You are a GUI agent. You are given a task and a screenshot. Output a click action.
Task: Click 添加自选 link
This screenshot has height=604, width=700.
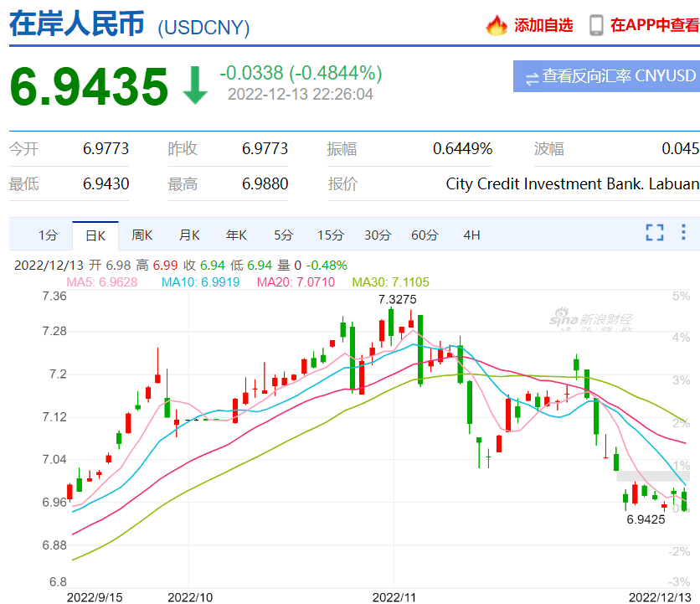[x=543, y=25]
